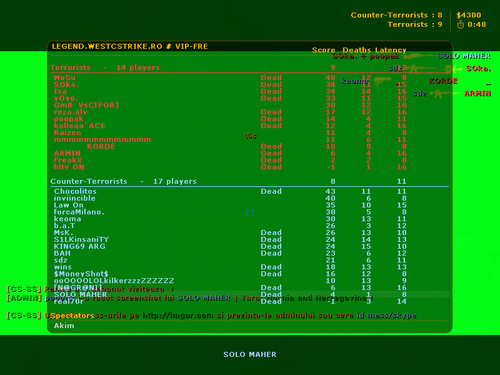500x375 pixels.
Task: Click the 'Terrorists : 9' team score at top
Action: coord(415,24)
